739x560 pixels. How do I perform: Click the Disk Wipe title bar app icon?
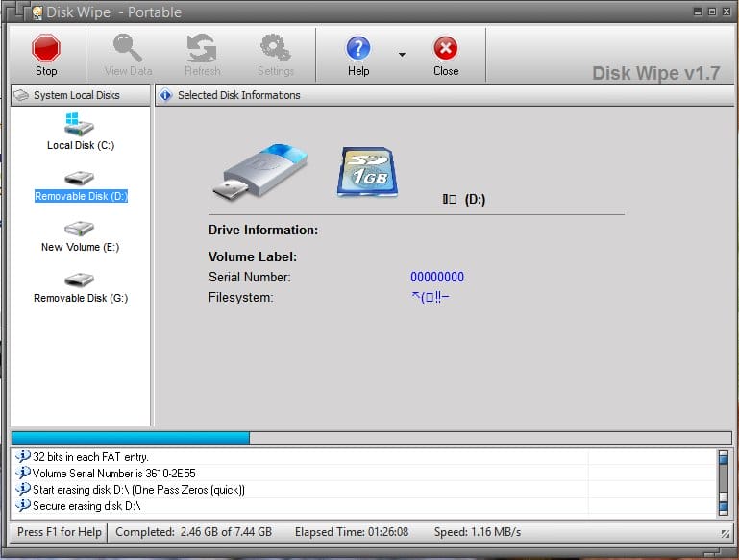click(37, 12)
